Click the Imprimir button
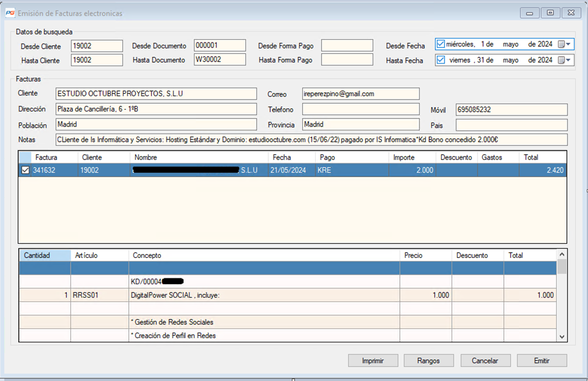 [372, 360]
